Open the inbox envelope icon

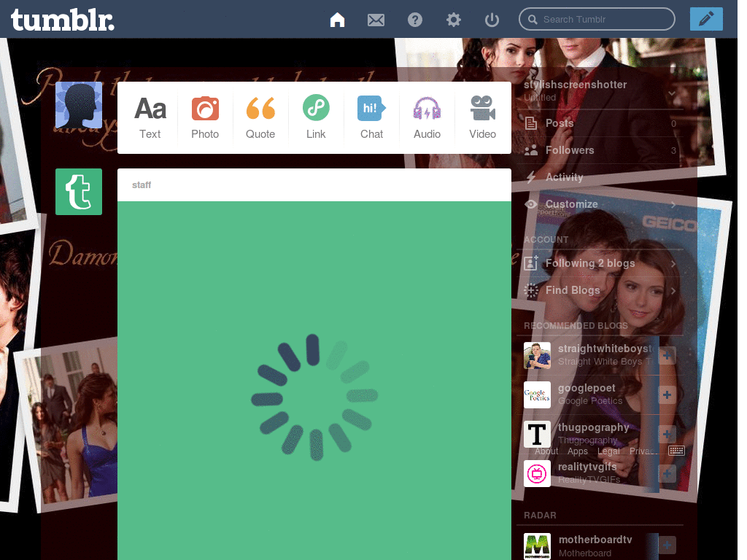point(376,20)
